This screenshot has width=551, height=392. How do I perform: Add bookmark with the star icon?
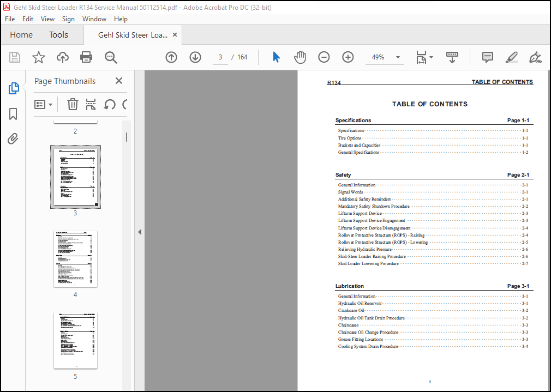(39, 57)
